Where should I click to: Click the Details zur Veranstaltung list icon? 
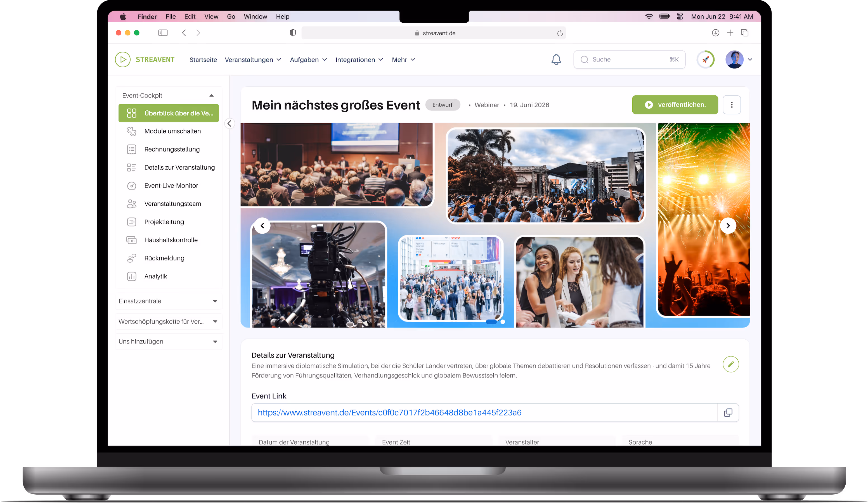tap(132, 168)
